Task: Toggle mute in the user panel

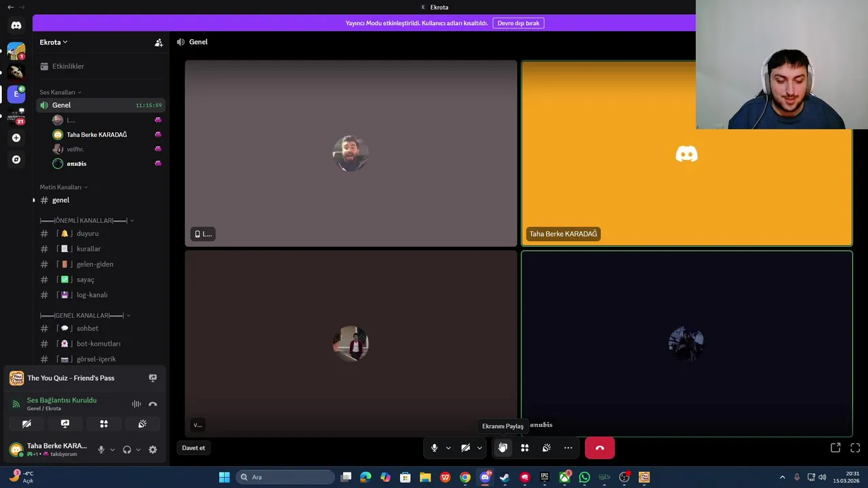Action: click(101, 449)
